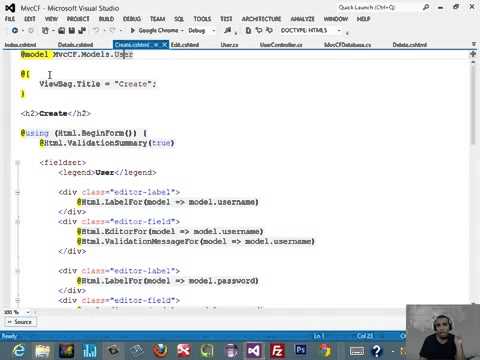Image resolution: width=480 pixels, height=360 pixels.
Task: Open the PROJECT menu
Action: (x=78, y=19)
